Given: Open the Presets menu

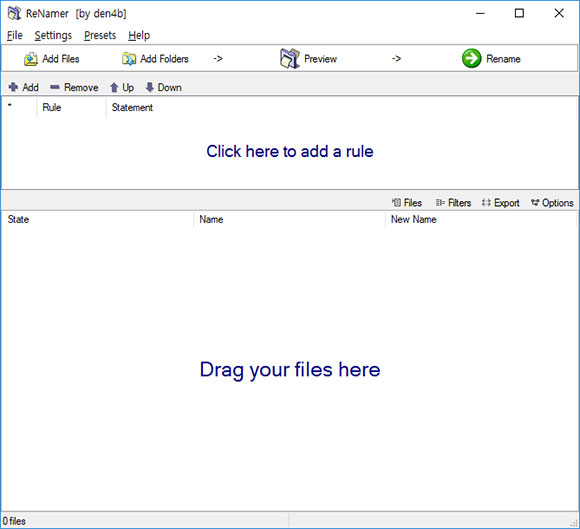Looking at the screenshot, I should click(100, 36).
